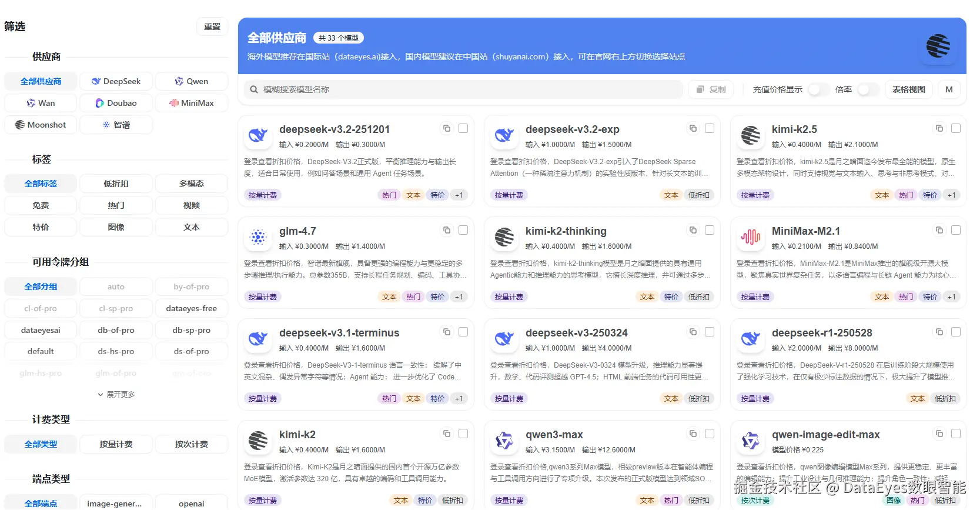Select the 按次计费 billing filter

tap(192, 444)
